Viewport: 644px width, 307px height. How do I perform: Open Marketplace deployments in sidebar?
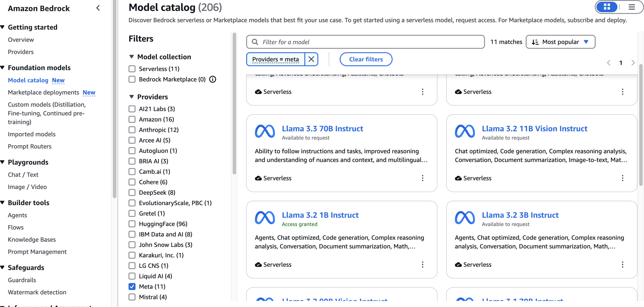[43, 92]
